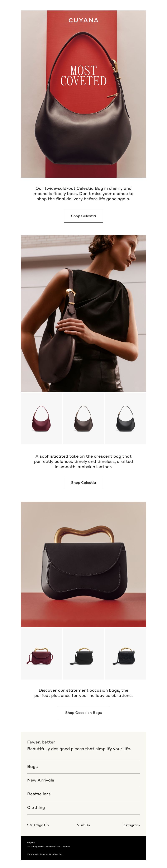The width and height of the screenshot is (167, 868).
Task: Open the New Arrivals menu link
Action: point(83,780)
